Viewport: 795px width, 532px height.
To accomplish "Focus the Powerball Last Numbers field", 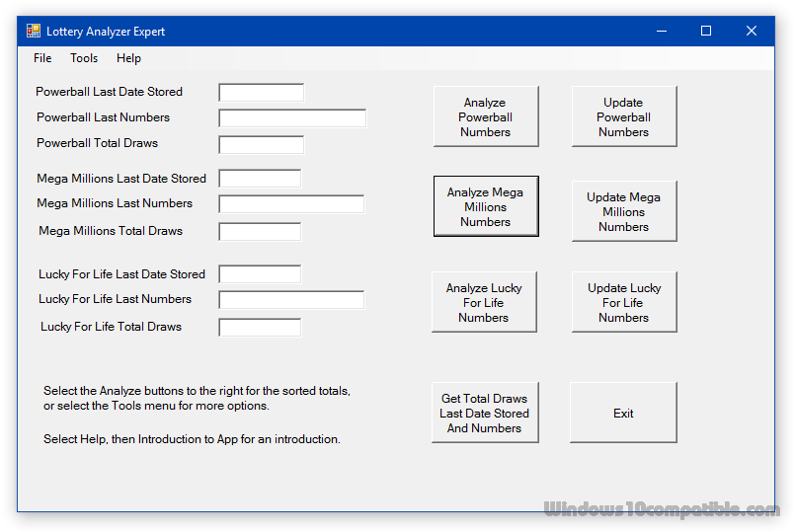I will [292, 118].
